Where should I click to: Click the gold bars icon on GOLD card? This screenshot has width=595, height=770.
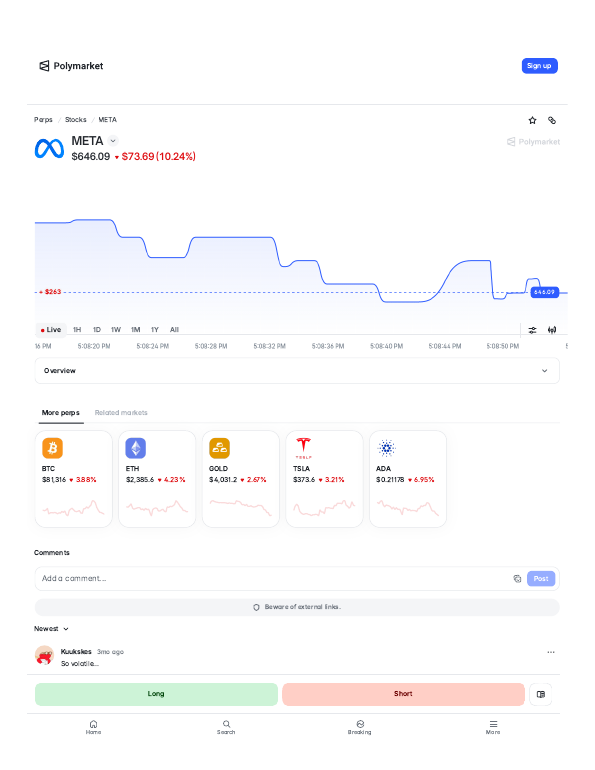tap(219, 448)
